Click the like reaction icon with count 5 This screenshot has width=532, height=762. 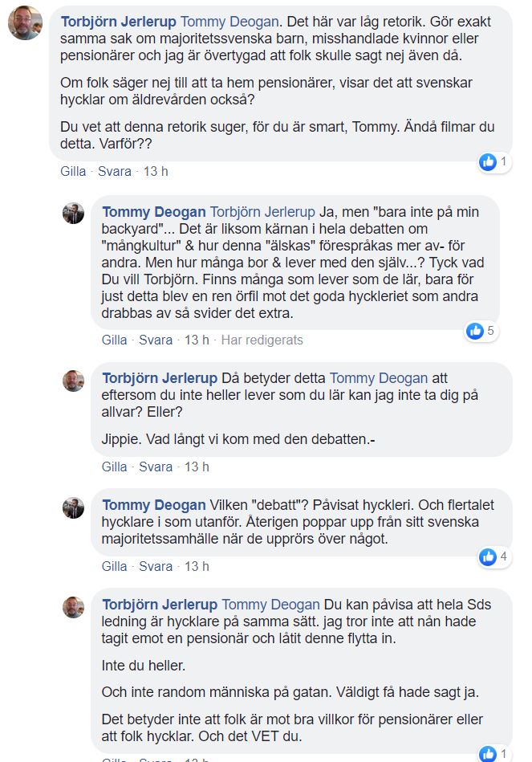pyautogui.click(x=476, y=330)
